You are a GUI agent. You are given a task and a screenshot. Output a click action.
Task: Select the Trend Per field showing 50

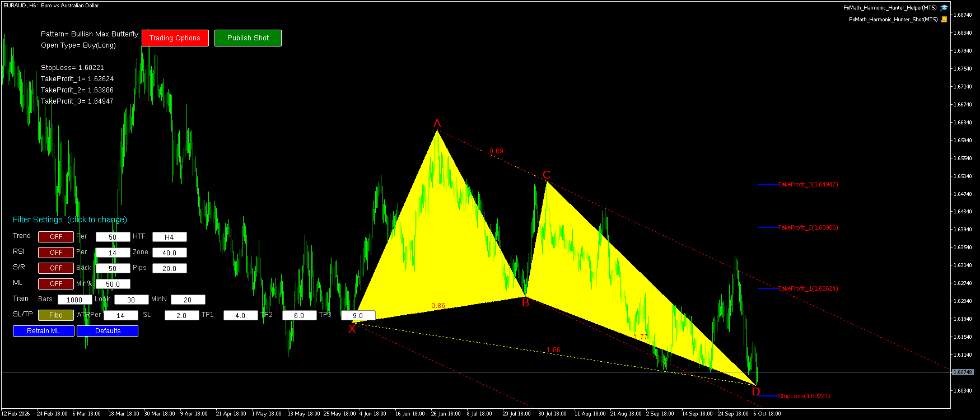click(x=113, y=237)
